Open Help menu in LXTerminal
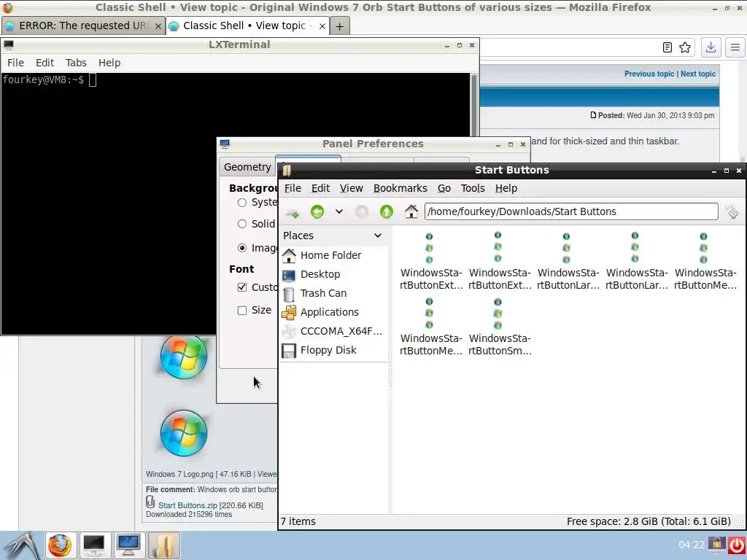747x560 pixels. [x=109, y=63]
